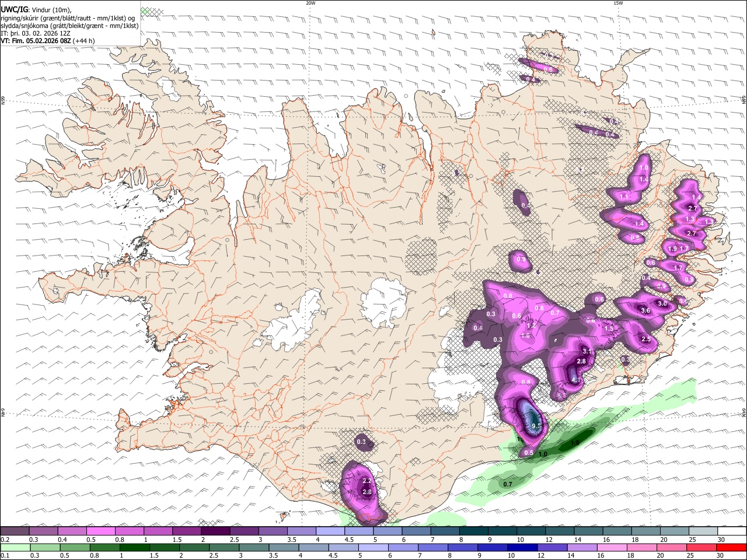This screenshot has height=560, width=747.
Task: Click the violet swatch between 14 and 16, lower row
Action: (582, 548)
